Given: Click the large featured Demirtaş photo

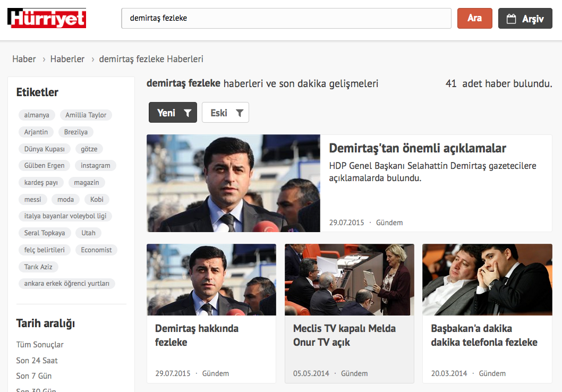Looking at the screenshot, I should (x=233, y=183).
